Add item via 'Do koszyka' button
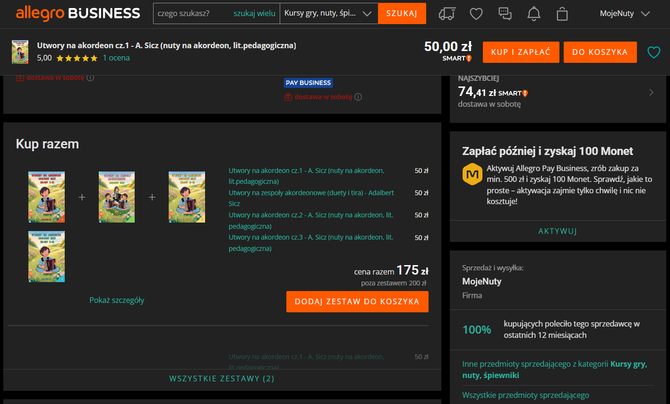This screenshot has height=404, width=670. pyautogui.click(x=600, y=51)
